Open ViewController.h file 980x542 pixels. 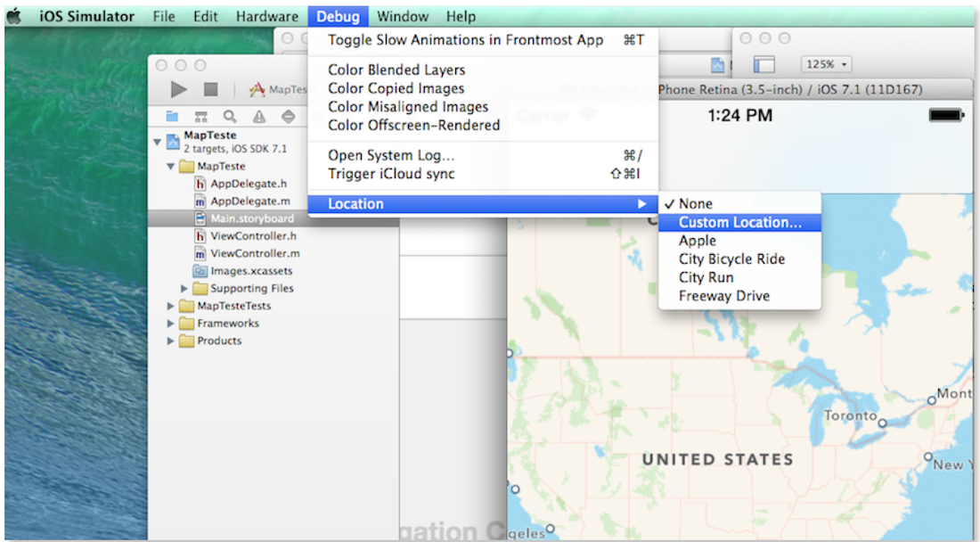(253, 236)
